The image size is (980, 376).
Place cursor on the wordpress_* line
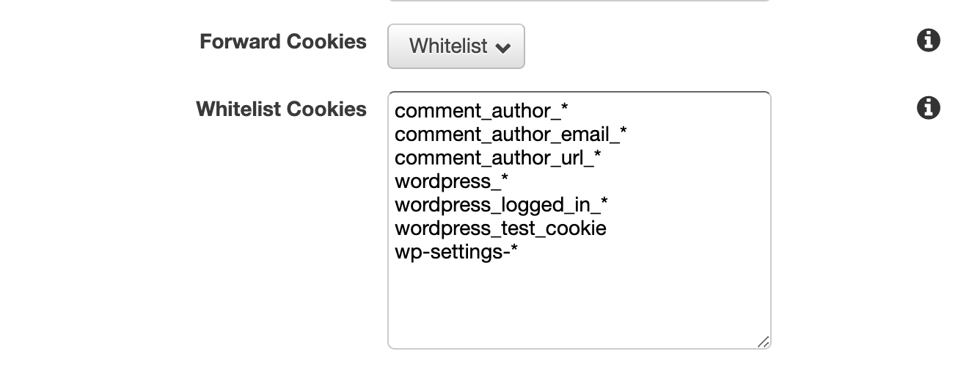tap(451, 181)
